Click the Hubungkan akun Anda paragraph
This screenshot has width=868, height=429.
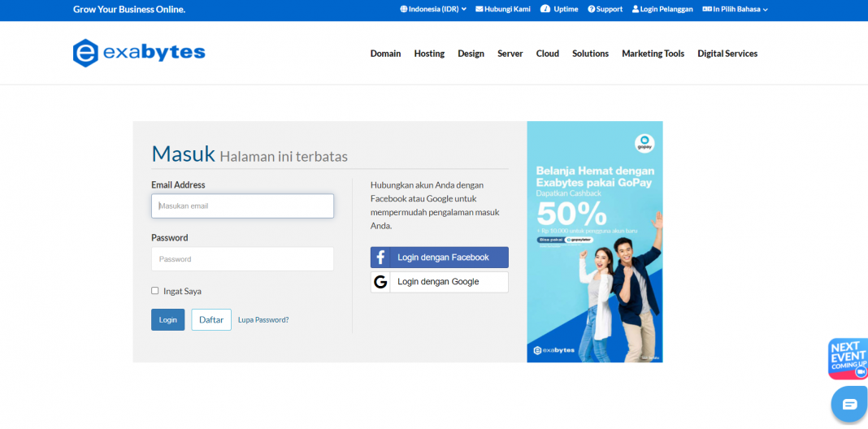(x=435, y=206)
